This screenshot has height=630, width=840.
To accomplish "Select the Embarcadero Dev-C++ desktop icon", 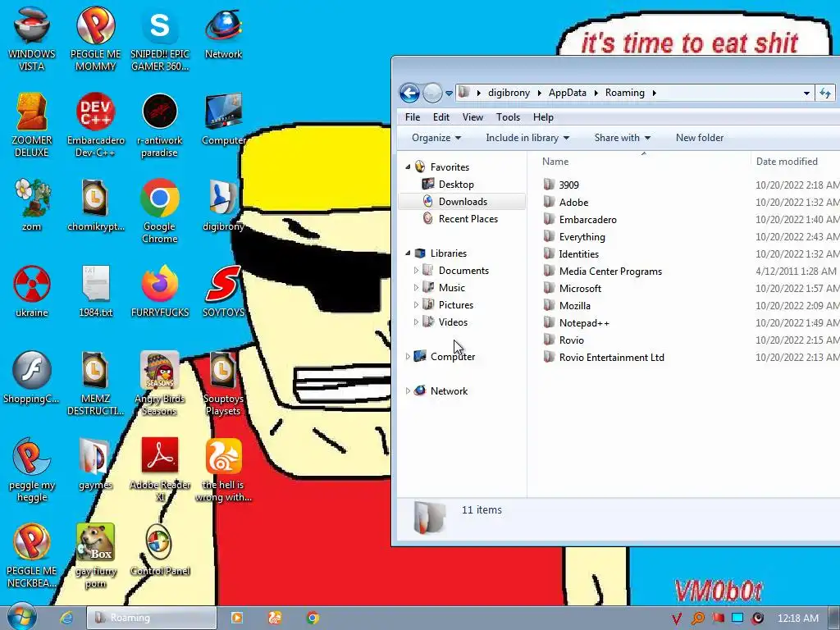I will point(95,125).
